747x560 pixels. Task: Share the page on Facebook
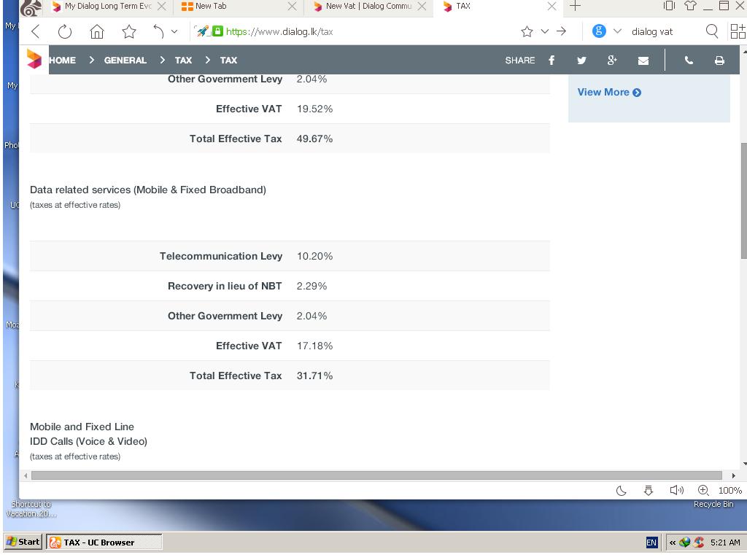551,61
